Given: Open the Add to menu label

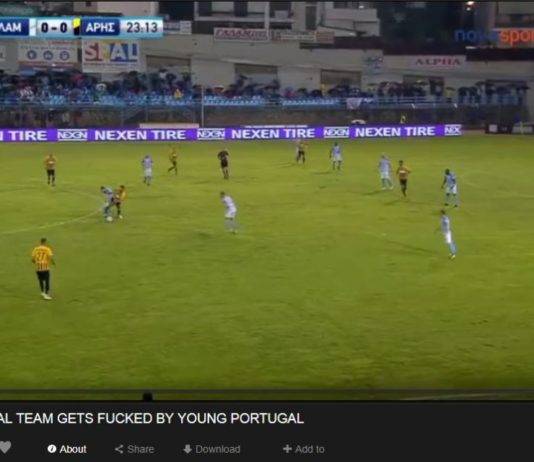Looking at the screenshot, I should coord(310,449).
